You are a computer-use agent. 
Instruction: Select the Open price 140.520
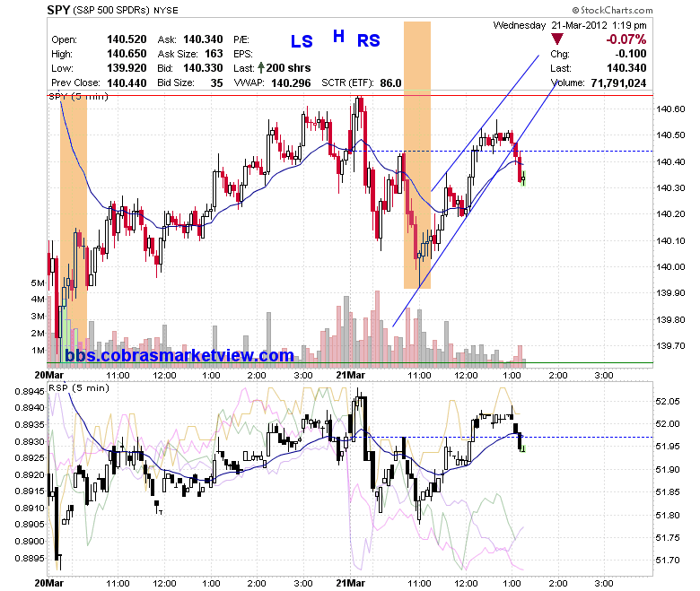pyautogui.click(x=127, y=39)
